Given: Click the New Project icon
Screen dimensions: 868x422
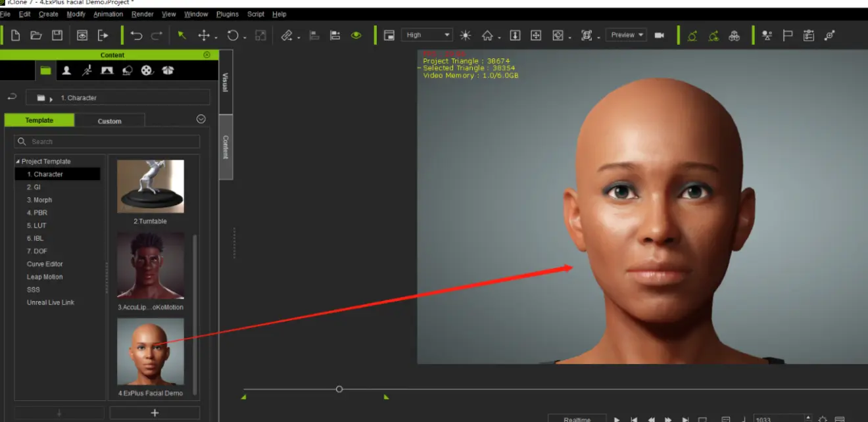Looking at the screenshot, I should [16, 35].
